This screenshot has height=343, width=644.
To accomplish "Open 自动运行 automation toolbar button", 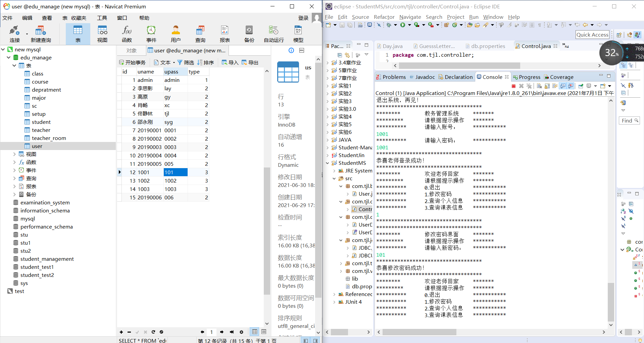I will point(274,34).
